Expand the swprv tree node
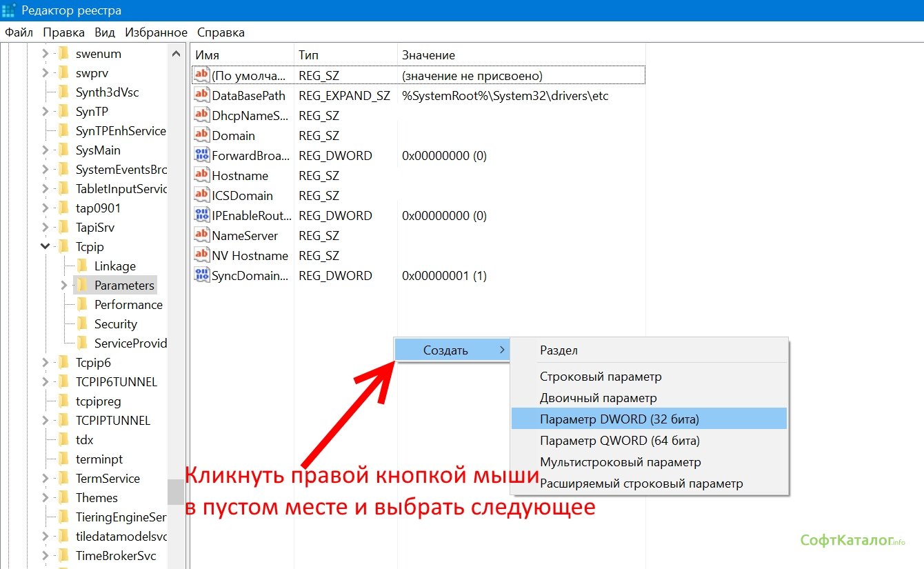The width and height of the screenshot is (924, 569). [46, 72]
